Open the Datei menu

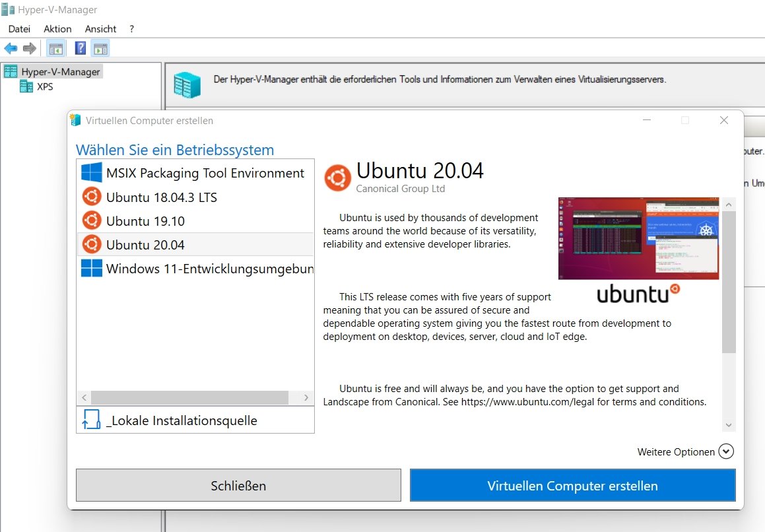[x=18, y=28]
